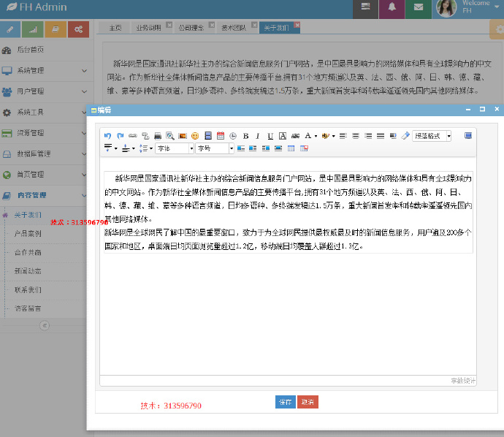The height and width of the screenshot is (437, 504).
Task: Switch to the 业务说明 tab
Action: tap(148, 28)
